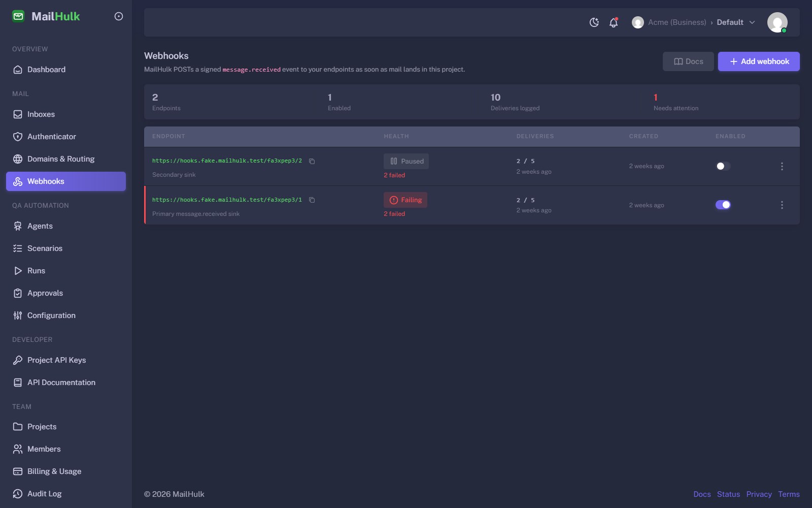Disable the fa3xpep3/1 webhook toggle
The width and height of the screenshot is (812, 508).
[x=723, y=205]
